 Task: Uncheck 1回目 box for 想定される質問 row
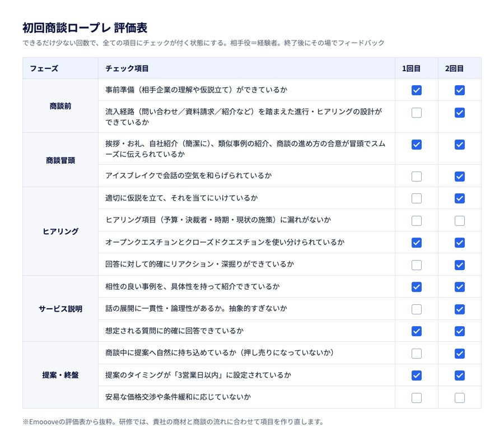(x=416, y=331)
